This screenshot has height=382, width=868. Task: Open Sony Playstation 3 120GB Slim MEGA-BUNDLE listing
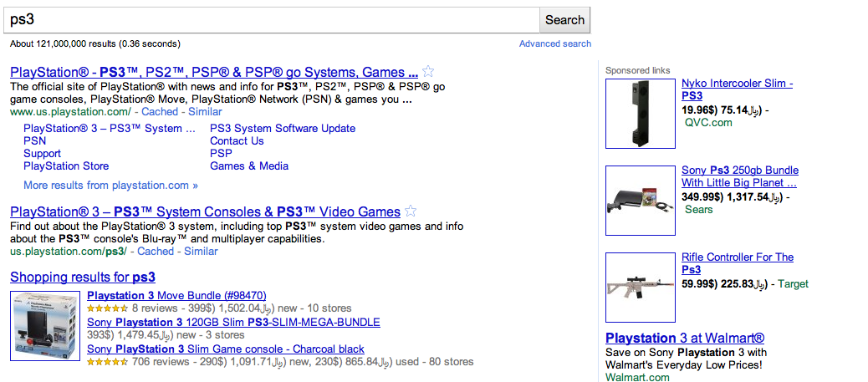click(x=233, y=322)
